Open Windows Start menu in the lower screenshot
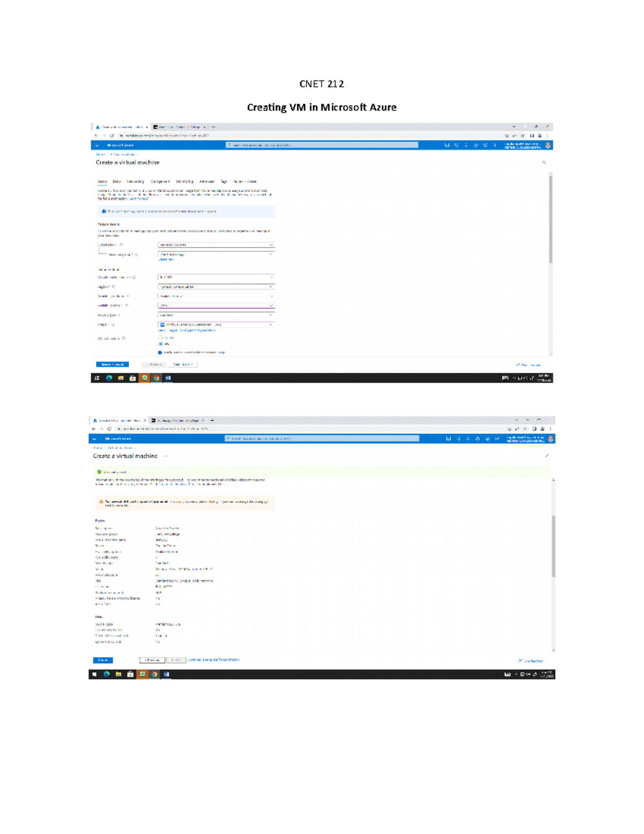 (x=94, y=674)
